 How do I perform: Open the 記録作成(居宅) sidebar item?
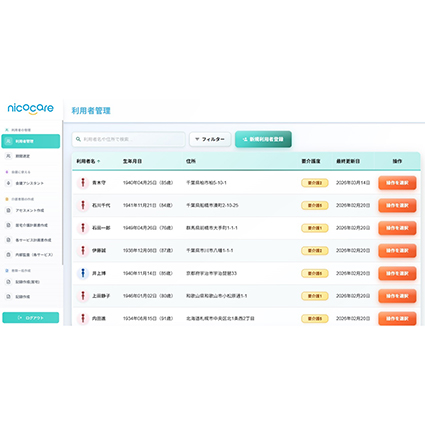[x=31, y=282]
